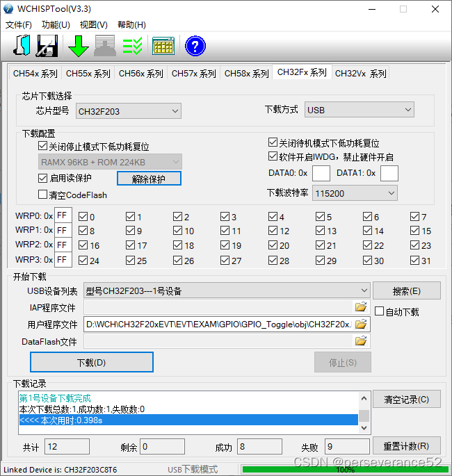Viewport: 452px width, 476px height.
Task: Switch to the CH58x series tab
Action: [x=247, y=74]
